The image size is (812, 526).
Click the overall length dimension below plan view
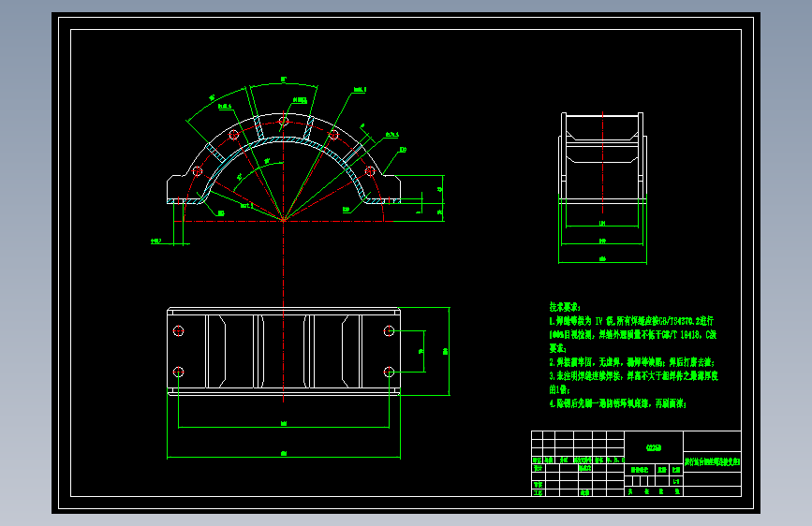pos(283,454)
